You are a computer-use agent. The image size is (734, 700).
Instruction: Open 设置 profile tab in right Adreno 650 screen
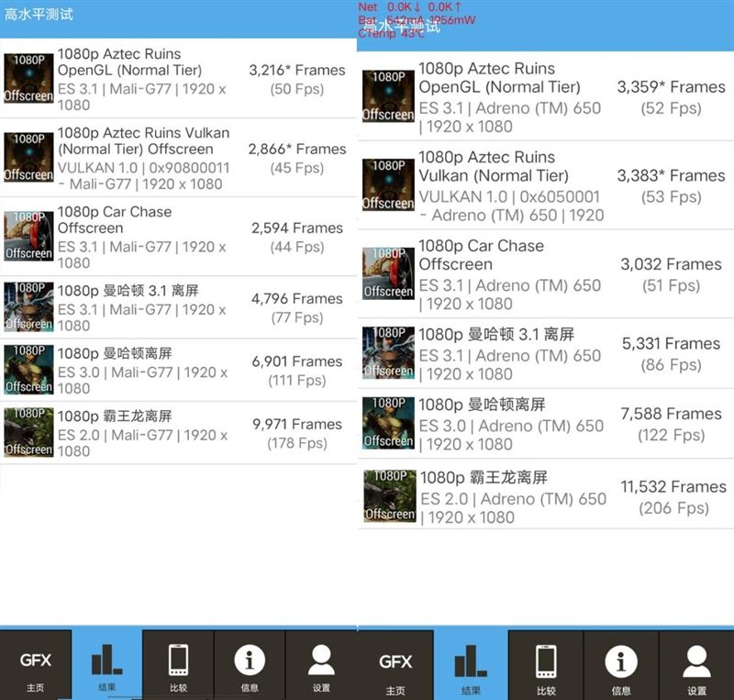coord(696,665)
